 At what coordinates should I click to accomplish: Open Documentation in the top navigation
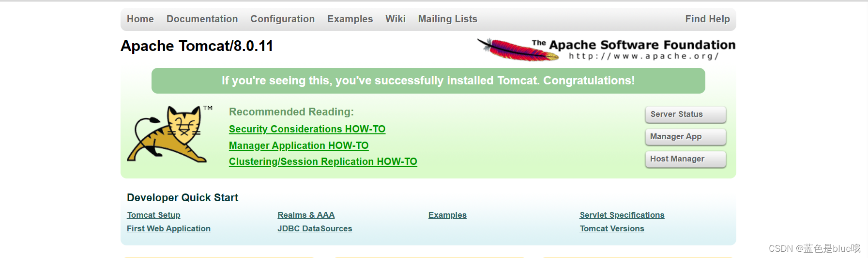coord(202,19)
